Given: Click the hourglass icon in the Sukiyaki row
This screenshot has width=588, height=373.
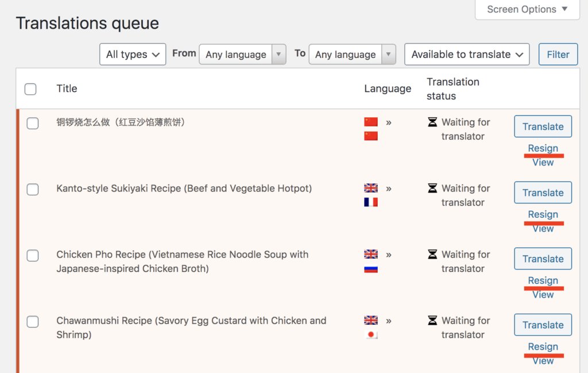Looking at the screenshot, I should pos(432,188).
